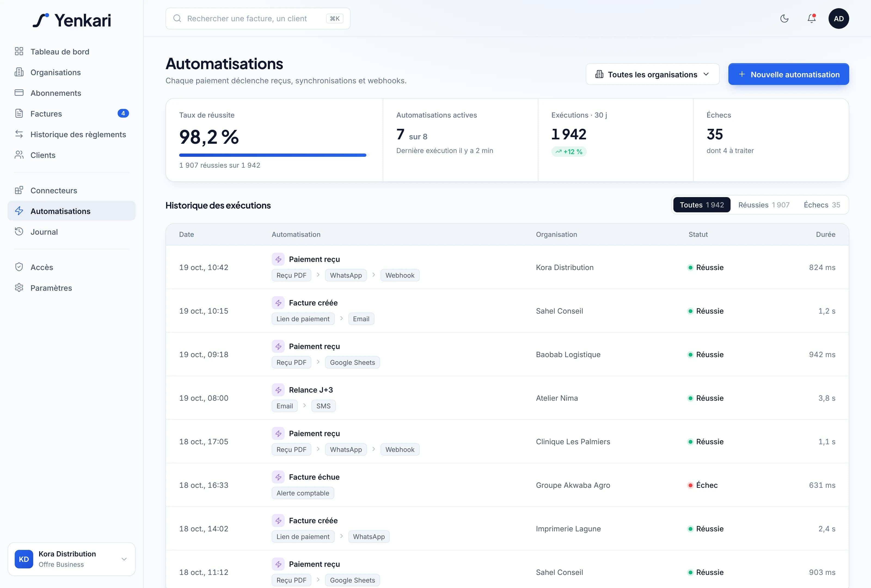871x588 pixels.
Task: Expand the Kora Distribution account switcher
Action: tap(72, 559)
